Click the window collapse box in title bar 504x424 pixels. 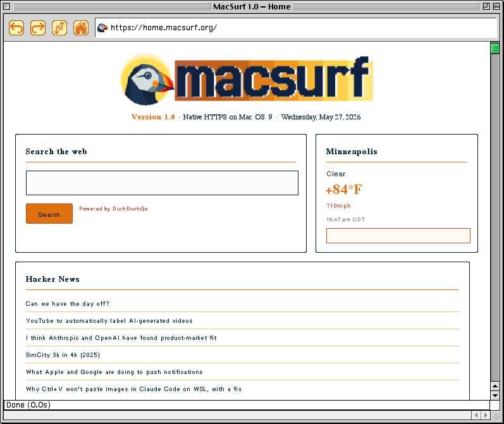496,6
